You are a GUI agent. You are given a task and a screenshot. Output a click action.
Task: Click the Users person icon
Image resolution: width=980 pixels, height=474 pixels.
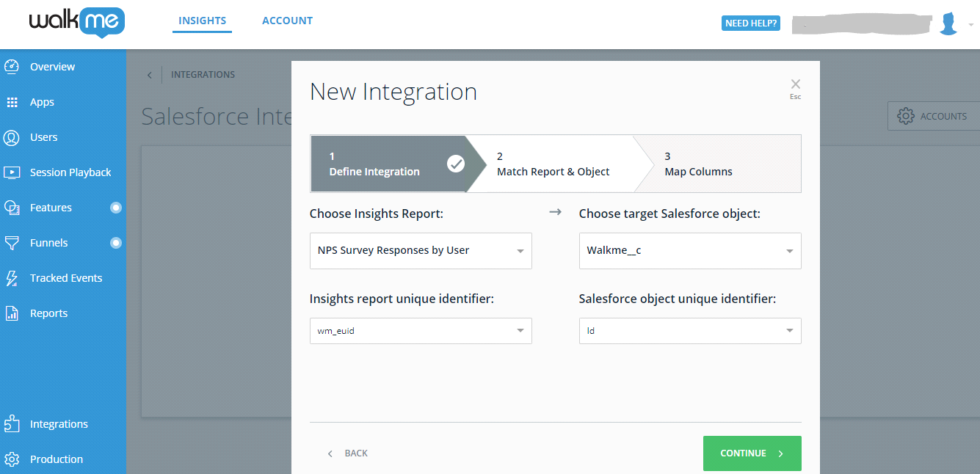tap(12, 137)
